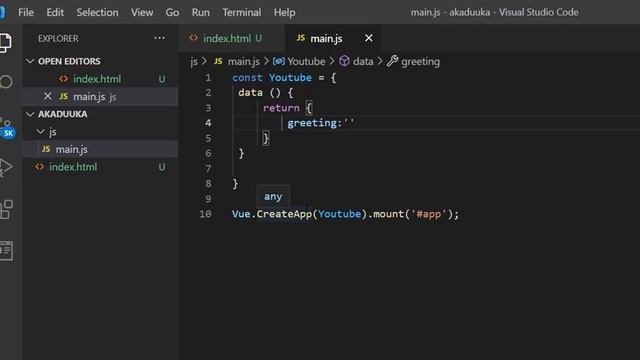Switch to the index.html tab

[231, 38]
